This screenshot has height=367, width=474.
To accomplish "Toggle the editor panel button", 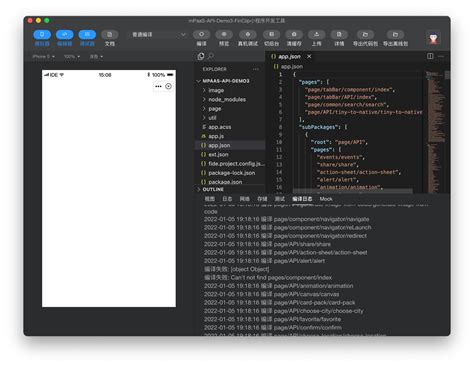I will pos(65,35).
